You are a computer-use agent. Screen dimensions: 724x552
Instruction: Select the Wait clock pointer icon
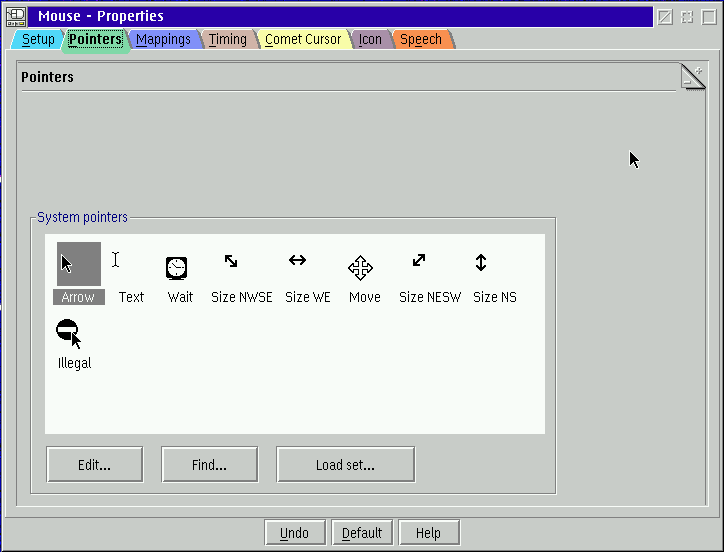click(x=176, y=268)
